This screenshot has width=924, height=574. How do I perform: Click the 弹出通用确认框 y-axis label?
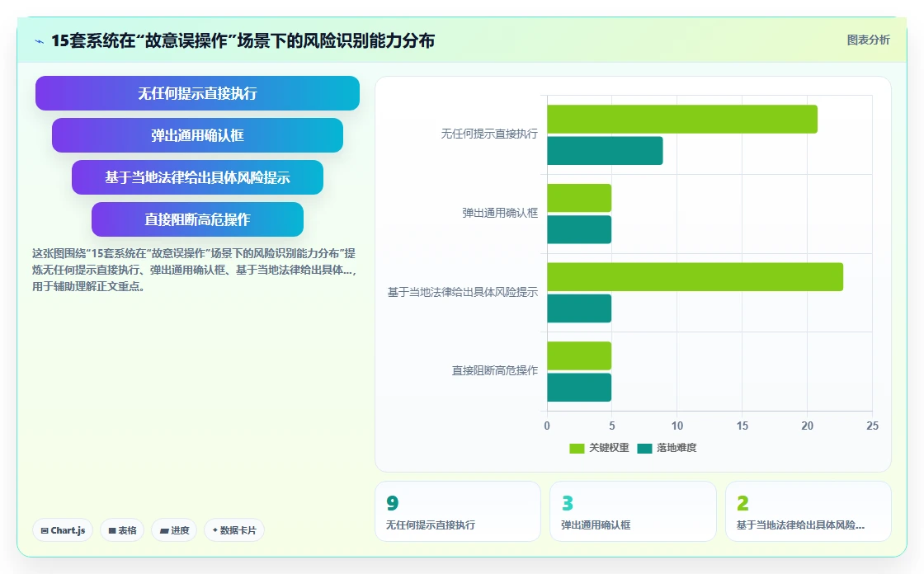click(500, 214)
